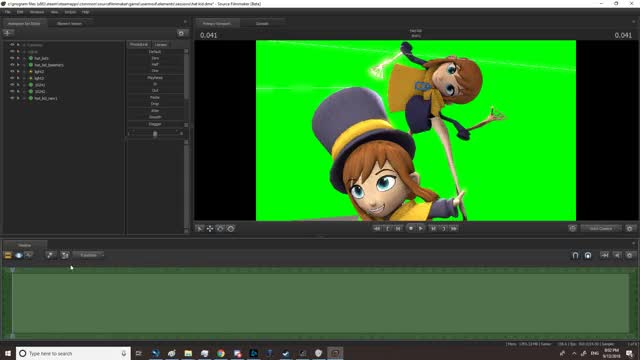This screenshot has width=640, height=360.
Task: Open the Function dropdown in timeline toolbar
Action: click(x=89, y=255)
